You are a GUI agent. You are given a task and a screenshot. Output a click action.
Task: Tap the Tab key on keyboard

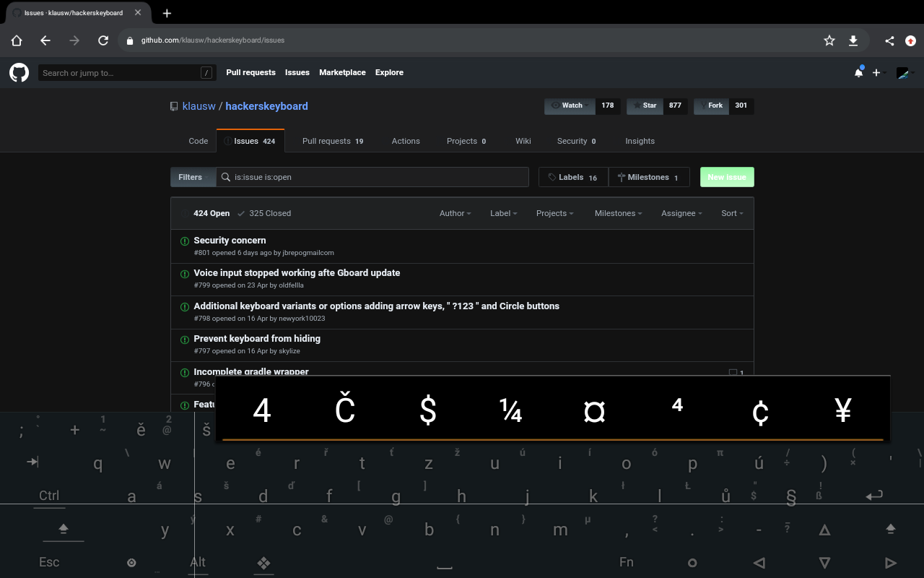coord(32,462)
